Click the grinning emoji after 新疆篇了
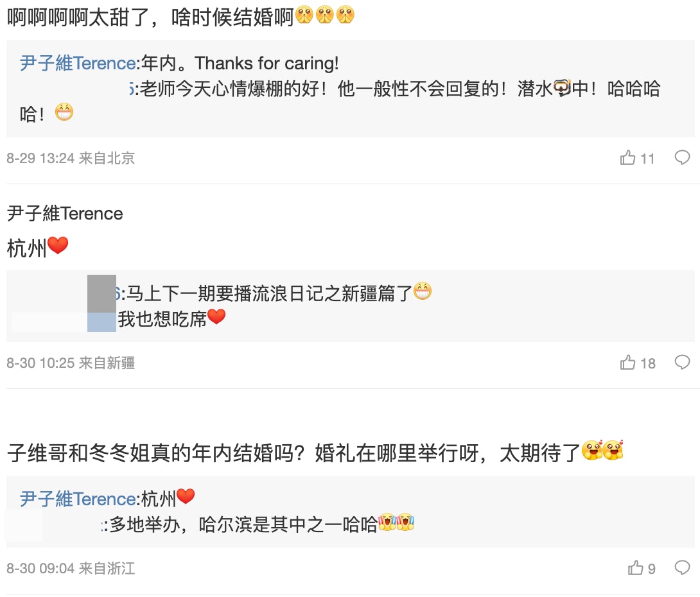The width and height of the screenshot is (700, 597). [422, 293]
